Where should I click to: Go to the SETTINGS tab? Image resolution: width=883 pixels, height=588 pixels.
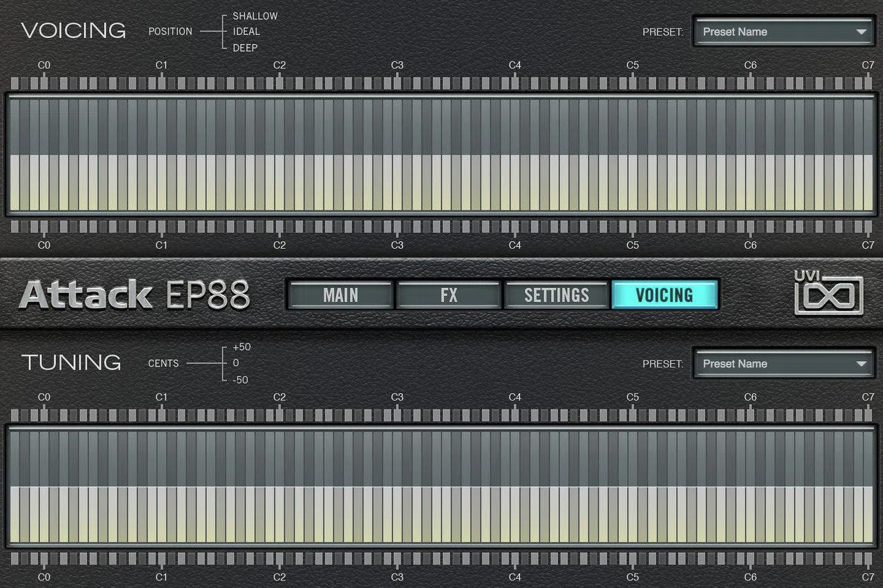(556, 295)
